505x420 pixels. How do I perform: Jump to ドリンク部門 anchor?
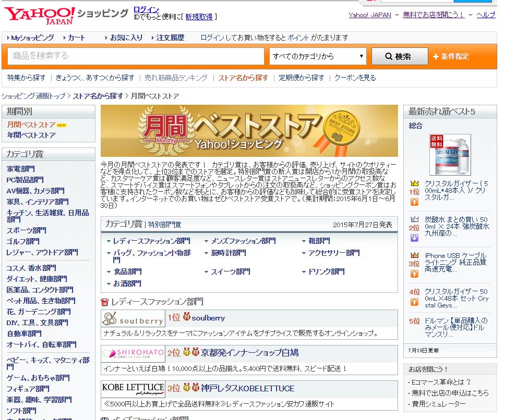point(326,271)
